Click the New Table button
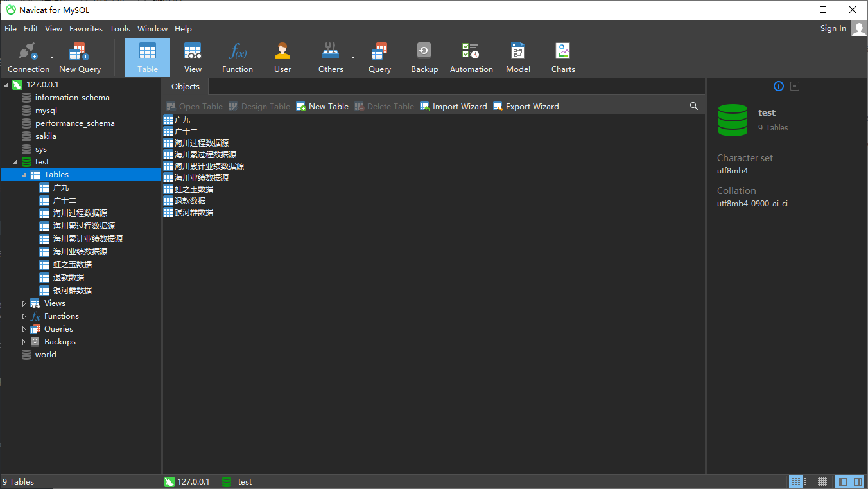This screenshot has height=489, width=868. [322, 107]
